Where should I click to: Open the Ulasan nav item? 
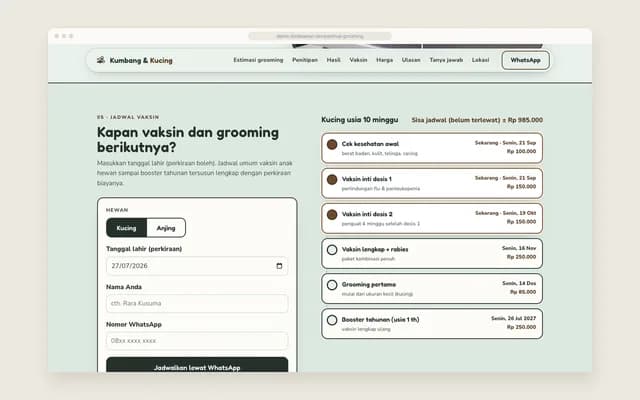pos(411,60)
